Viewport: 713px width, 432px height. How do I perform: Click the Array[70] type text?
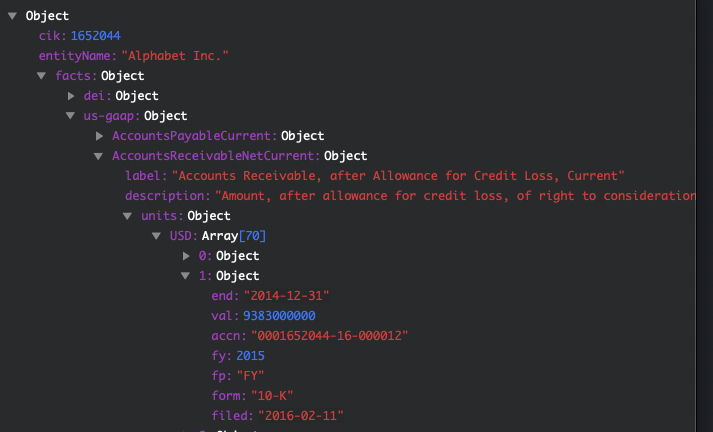point(234,236)
